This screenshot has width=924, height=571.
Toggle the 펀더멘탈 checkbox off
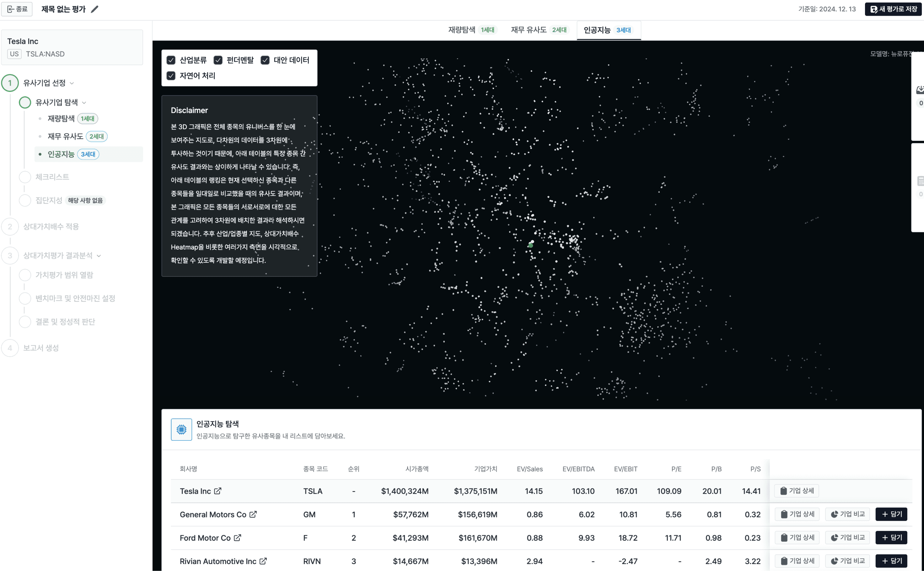click(218, 60)
